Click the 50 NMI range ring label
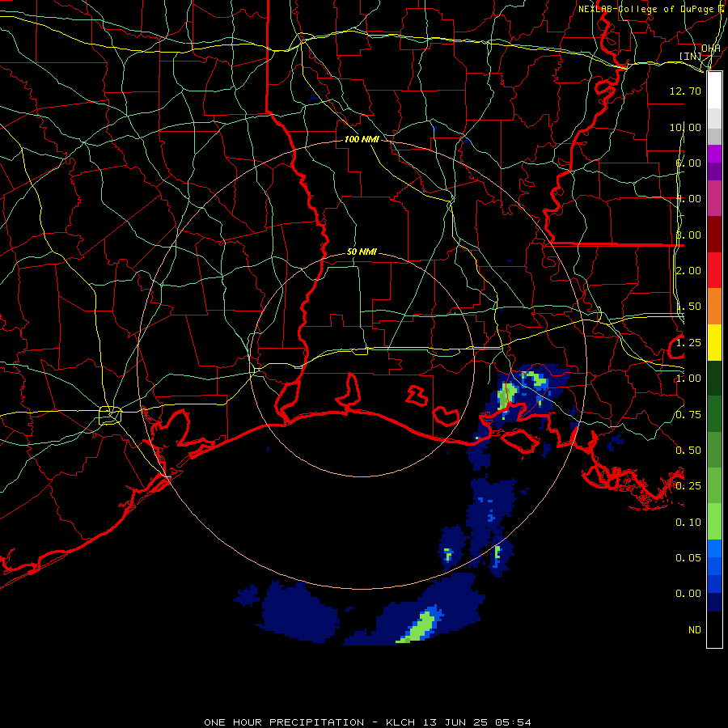Image resolution: width=728 pixels, height=728 pixels. (362, 252)
